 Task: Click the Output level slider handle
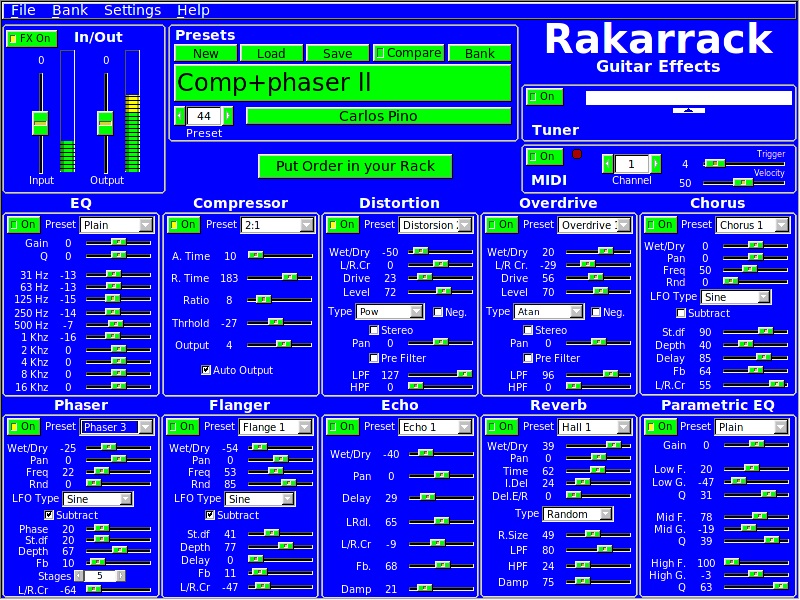tap(105, 123)
